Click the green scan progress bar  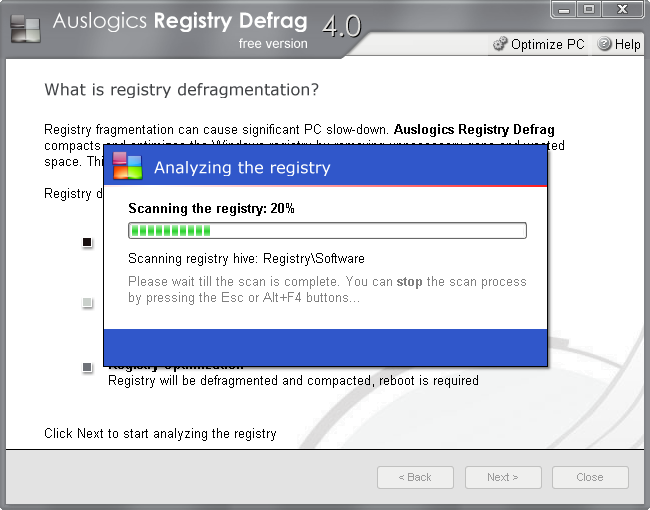click(327, 231)
